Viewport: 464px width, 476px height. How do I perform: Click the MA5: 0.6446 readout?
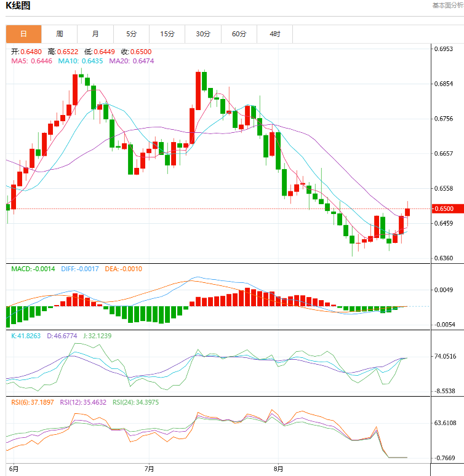coord(31,61)
